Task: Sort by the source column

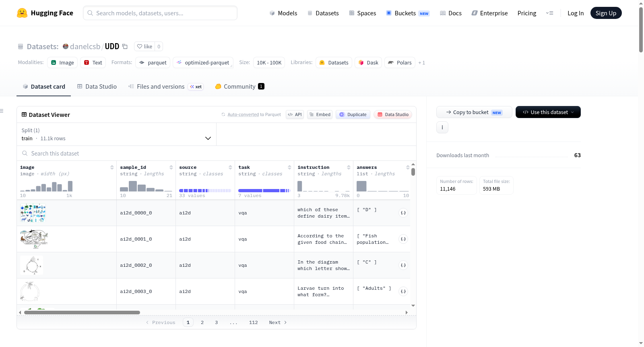Action: tap(230, 167)
